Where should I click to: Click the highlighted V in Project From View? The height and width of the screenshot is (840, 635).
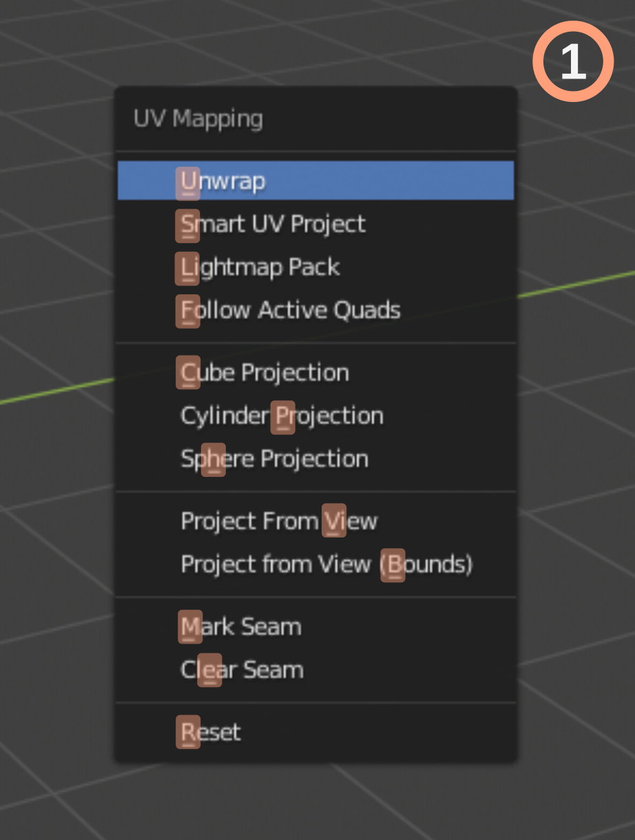[334, 520]
